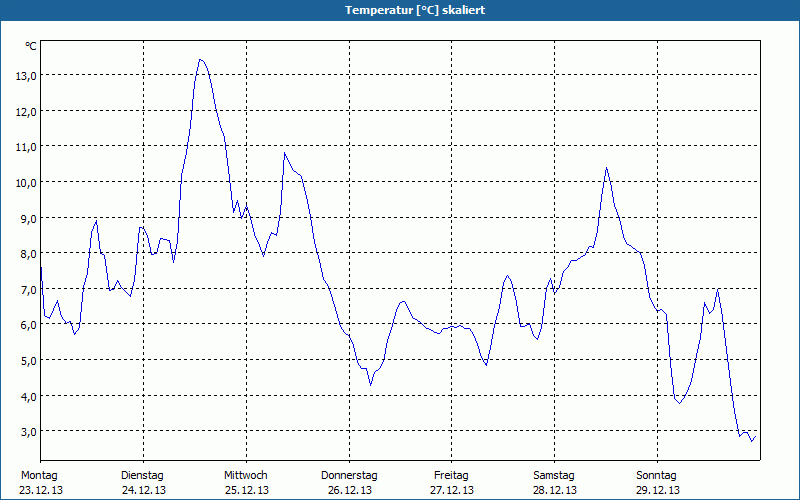The height and width of the screenshot is (500, 800).
Task: Click the date 29.12.13
Action: 658,490
